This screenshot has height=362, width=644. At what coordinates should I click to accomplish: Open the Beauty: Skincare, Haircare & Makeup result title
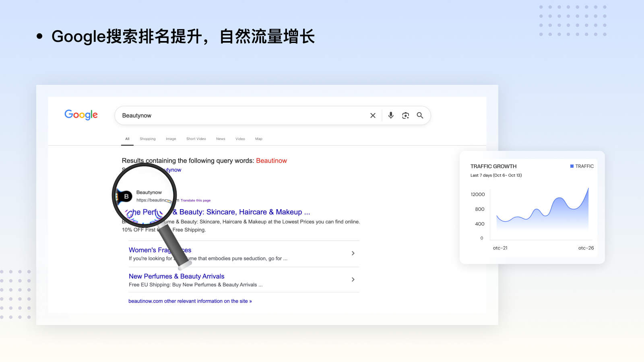click(x=241, y=212)
